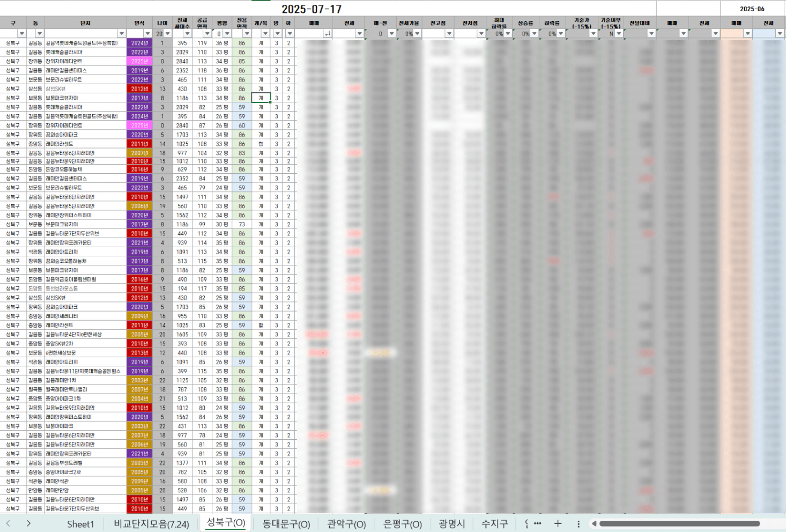This screenshot has height=532, width=786.
Task: Open the 전용 면적 filter dropdown
Action: click(x=247, y=33)
